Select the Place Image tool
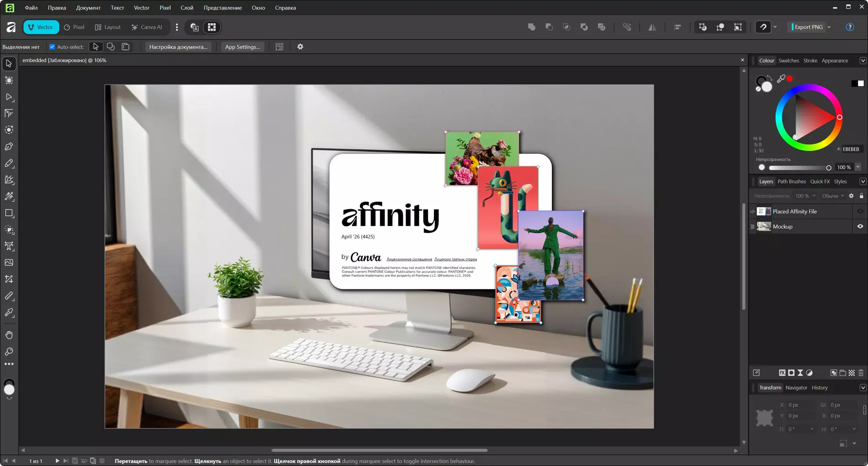This screenshot has height=466, width=868. [9, 263]
